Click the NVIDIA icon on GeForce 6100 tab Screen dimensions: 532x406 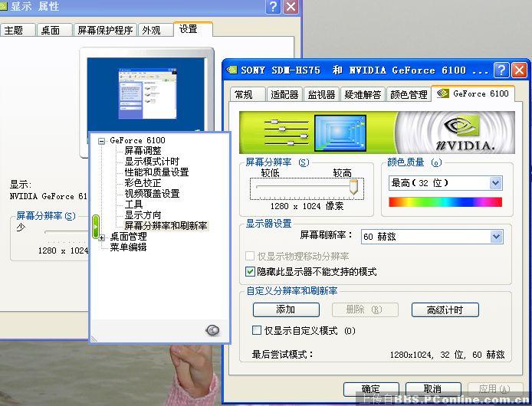coord(442,93)
